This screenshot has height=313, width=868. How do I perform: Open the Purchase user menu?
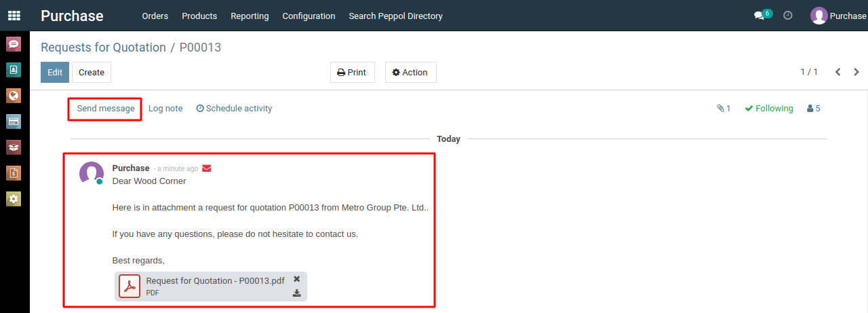pos(839,16)
